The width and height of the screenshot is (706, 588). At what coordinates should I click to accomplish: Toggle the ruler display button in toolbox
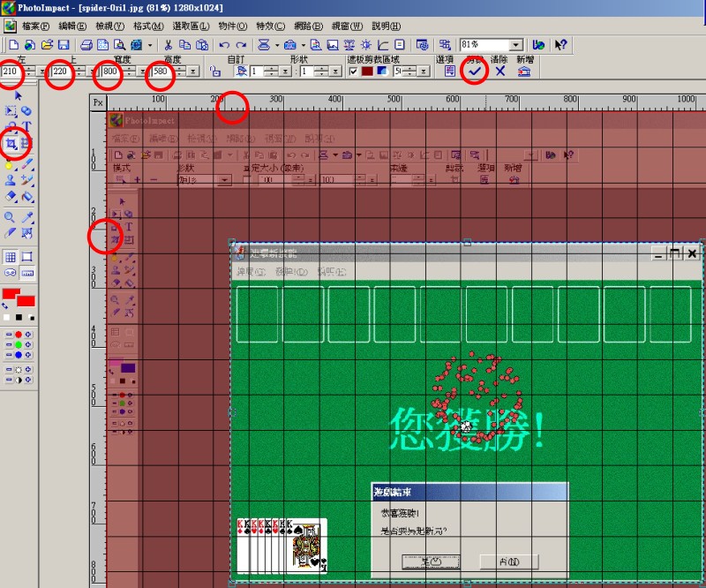tap(27, 273)
